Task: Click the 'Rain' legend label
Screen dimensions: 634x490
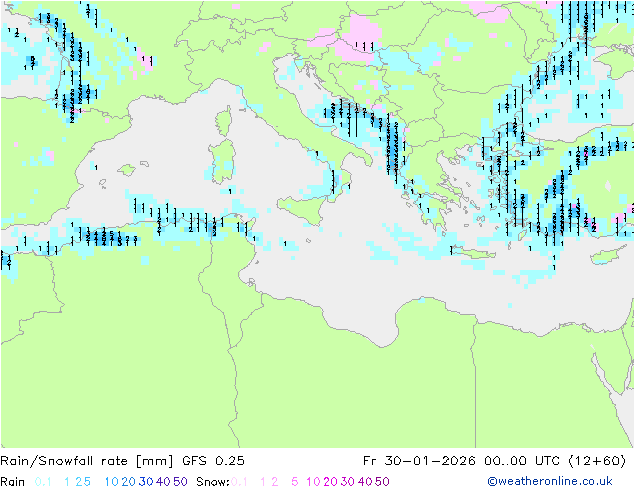Action: (x=13, y=482)
